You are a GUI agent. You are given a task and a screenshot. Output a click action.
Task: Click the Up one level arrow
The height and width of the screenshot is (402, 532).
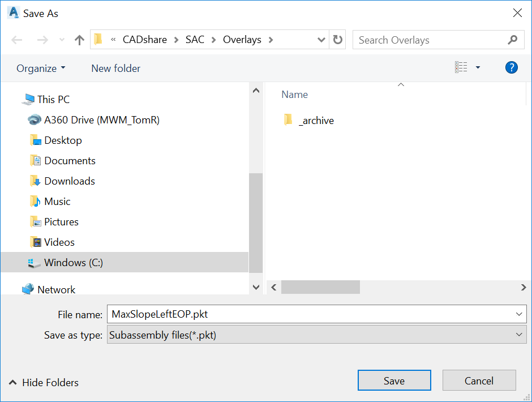pyautogui.click(x=79, y=40)
